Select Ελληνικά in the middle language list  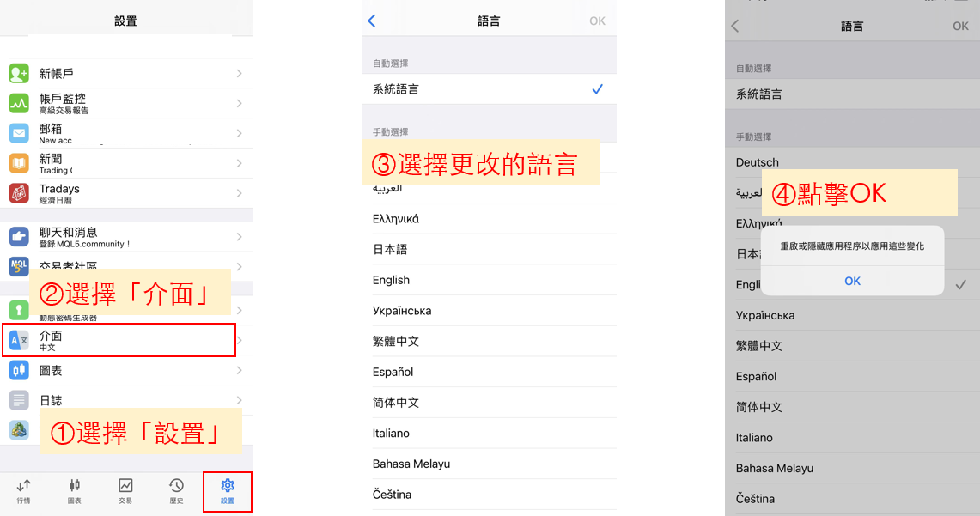pyautogui.click(x=489, y=219)
